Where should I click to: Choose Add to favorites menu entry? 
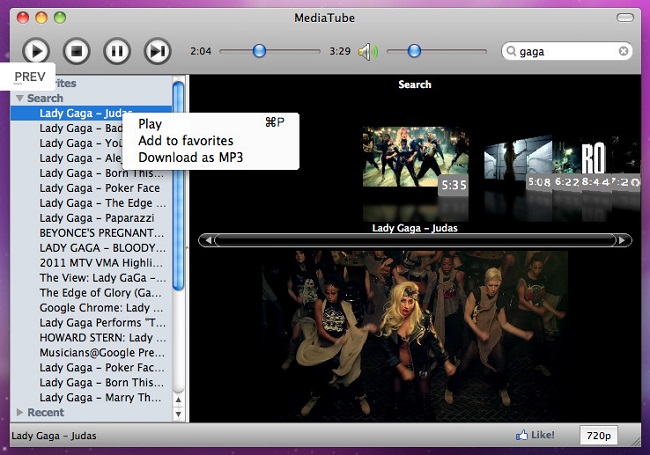pos(211,140)
